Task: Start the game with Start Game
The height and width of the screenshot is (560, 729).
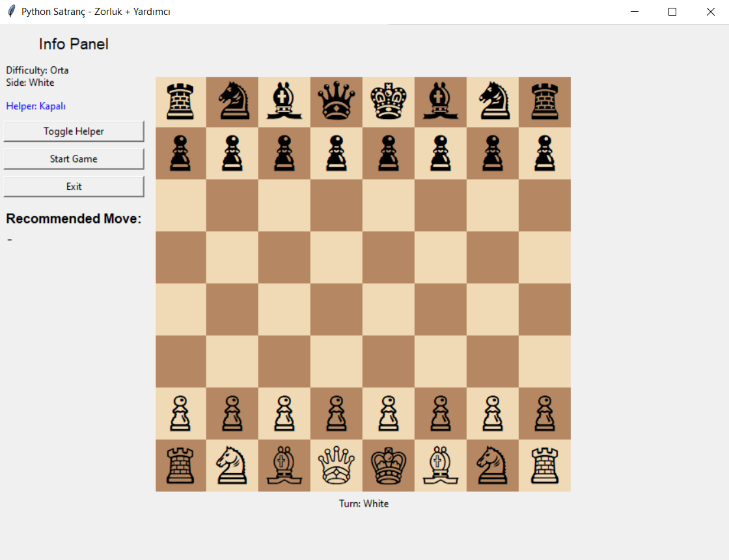Action: click(x=74, y=159)
